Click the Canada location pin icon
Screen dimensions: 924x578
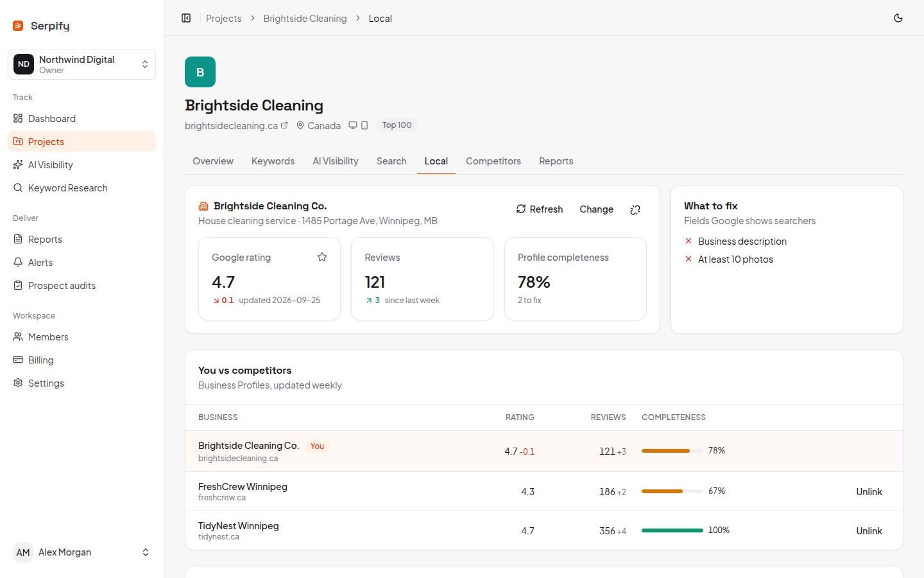[300, 125]
